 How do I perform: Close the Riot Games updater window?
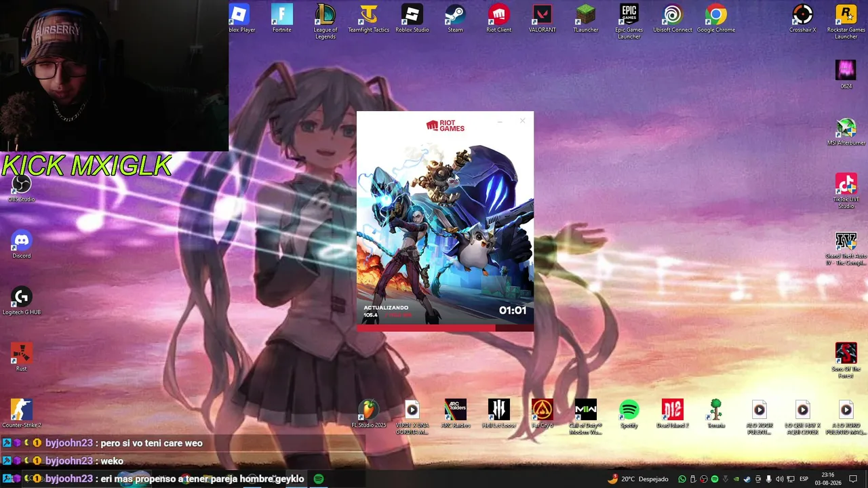[x=522, y=121]
